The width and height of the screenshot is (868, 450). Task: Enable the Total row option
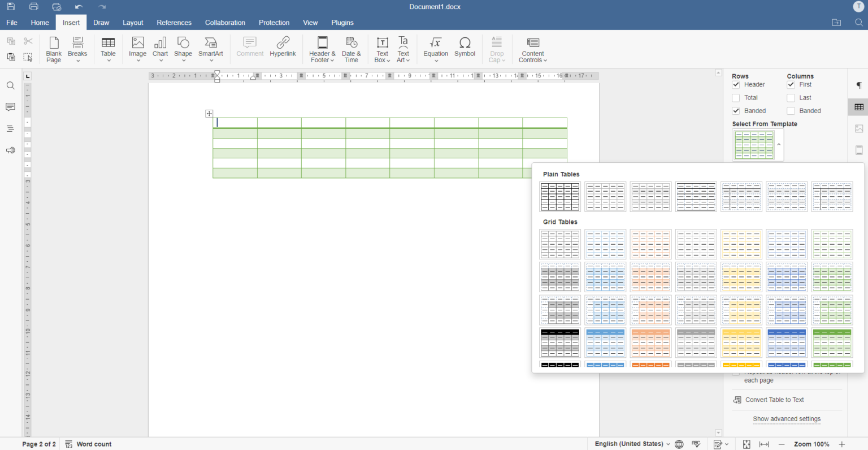coord(736,97)
